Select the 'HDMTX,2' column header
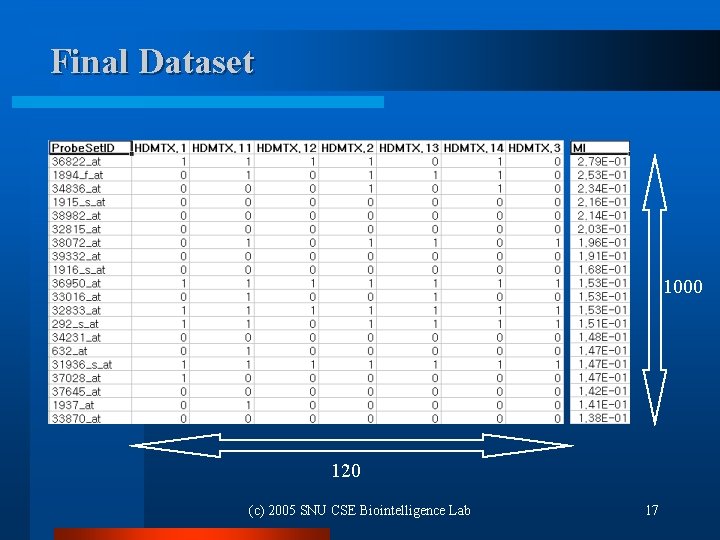 [x=348, y=148]
